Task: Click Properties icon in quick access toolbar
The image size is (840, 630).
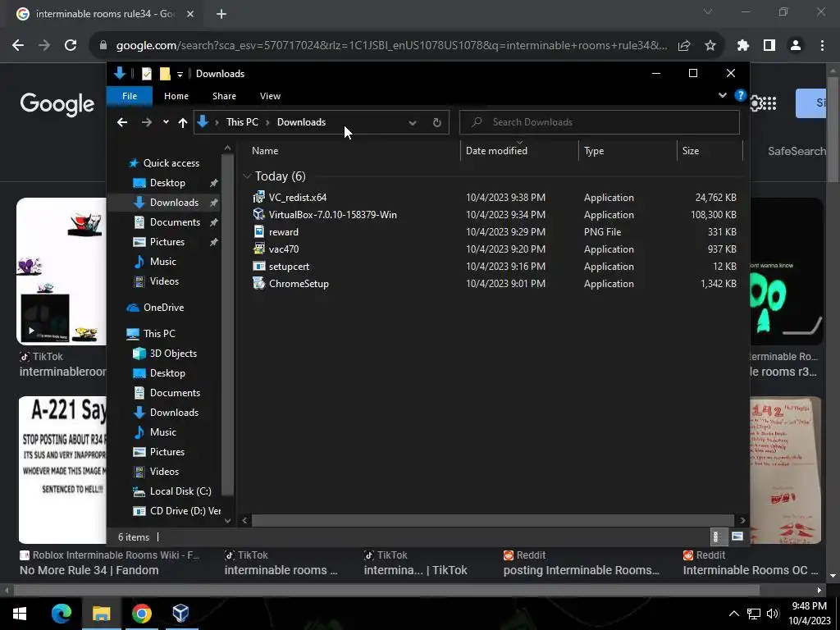Action: [146, 74]
